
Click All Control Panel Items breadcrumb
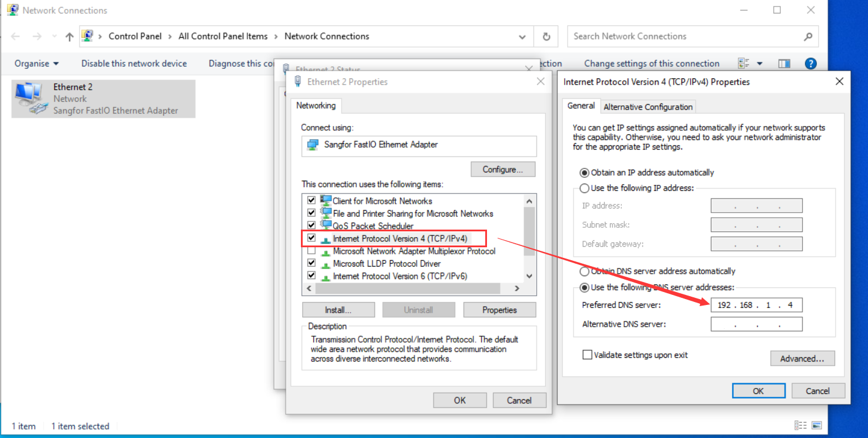click(x=223, y=36)
